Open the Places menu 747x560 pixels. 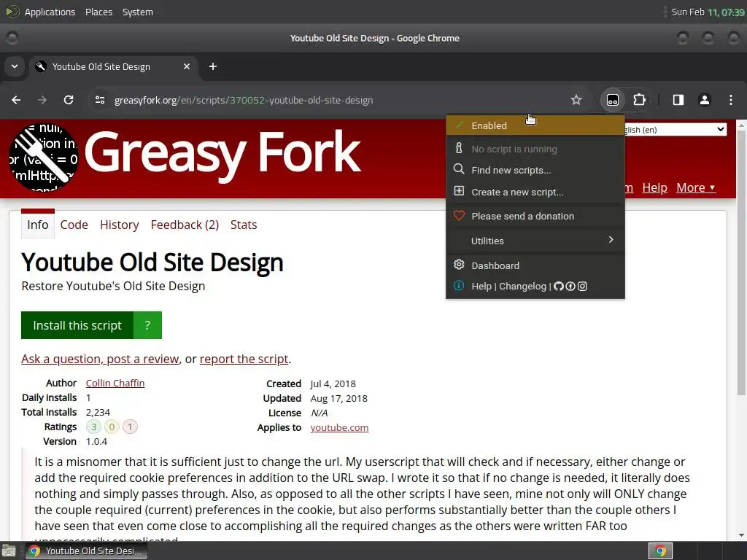point(98,12)
